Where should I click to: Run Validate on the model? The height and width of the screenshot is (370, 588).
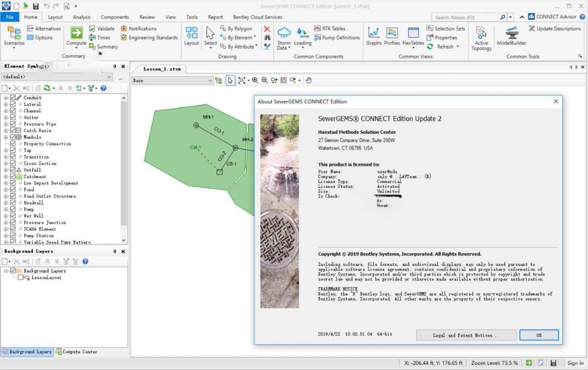pos(101,28)
